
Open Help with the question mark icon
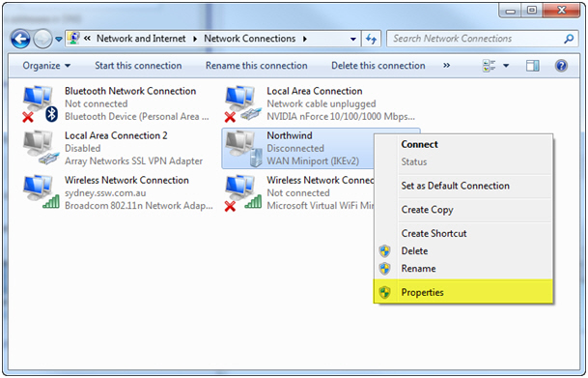(x=561, y=66)
